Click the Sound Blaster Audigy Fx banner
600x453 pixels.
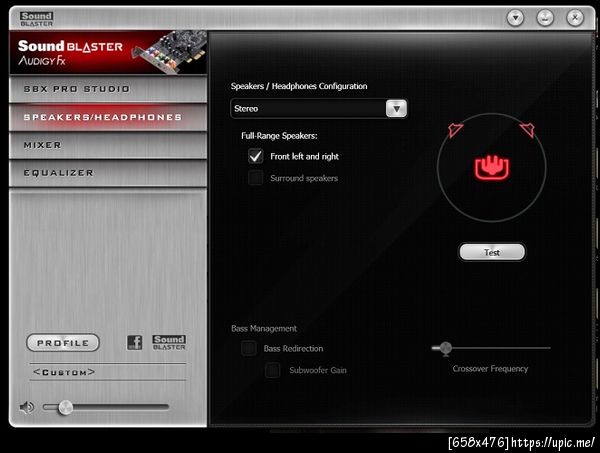[x=108, y=53]
